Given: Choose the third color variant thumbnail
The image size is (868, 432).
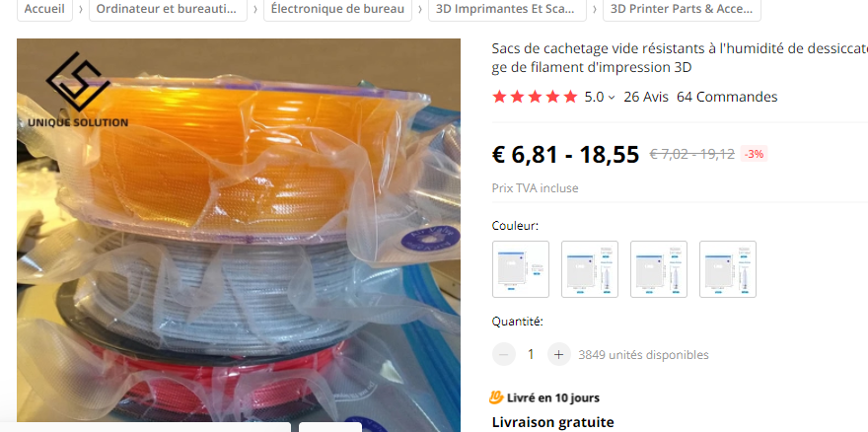Looking at the screenshot, I should click(659, 269).
